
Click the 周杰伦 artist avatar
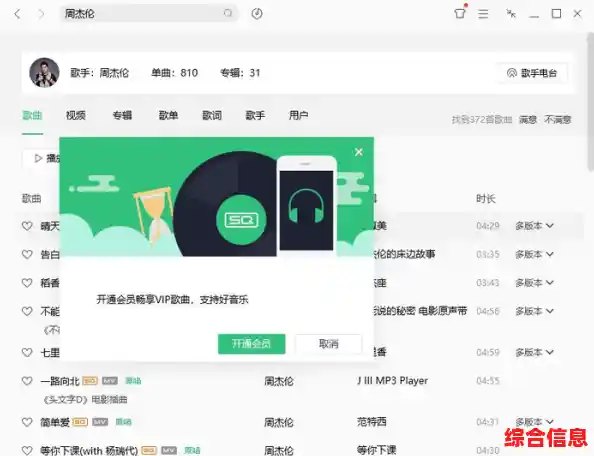pyautogui.click(x=44, y=73)
